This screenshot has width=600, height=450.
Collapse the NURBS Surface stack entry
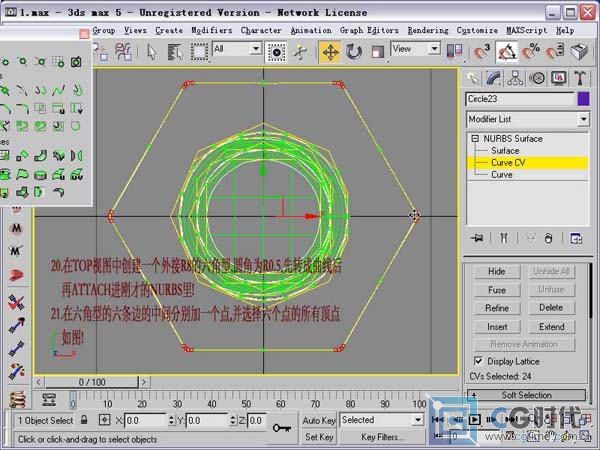475,138
